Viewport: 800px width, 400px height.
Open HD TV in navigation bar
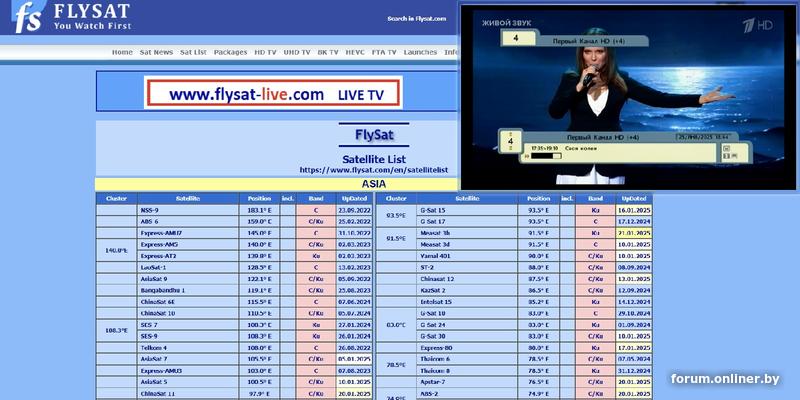(265, 52)
